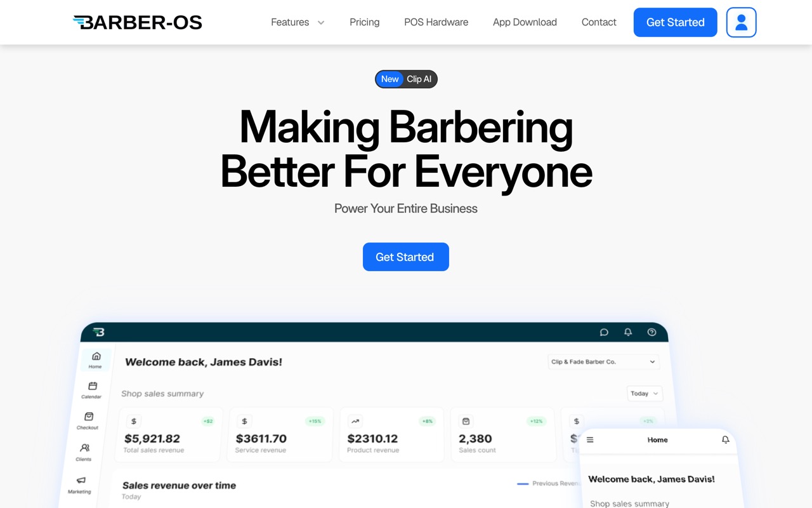The image size is (812, 508).
Task: Click the Barber-OS logo in the header
Action: pos(138,22)
